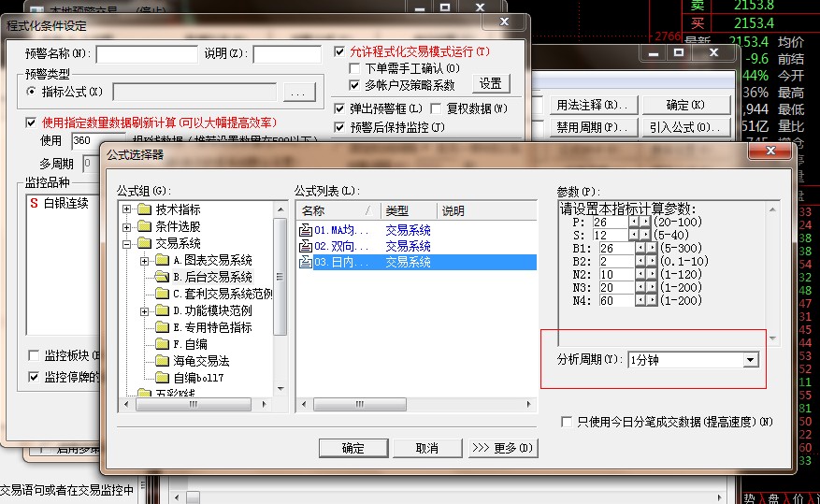Select A.图表交易系统 folder
This screenshot has height=504, width=820.
[x=212, y=260]
